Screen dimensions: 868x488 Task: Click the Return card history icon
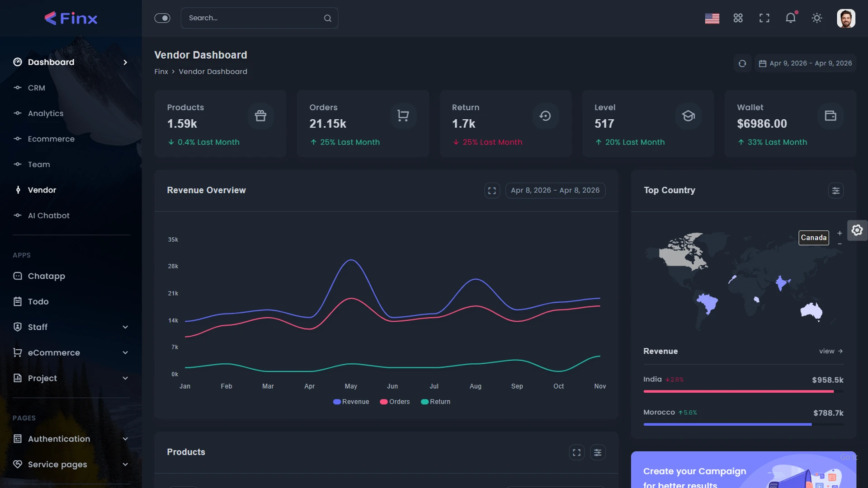(545, 116)
